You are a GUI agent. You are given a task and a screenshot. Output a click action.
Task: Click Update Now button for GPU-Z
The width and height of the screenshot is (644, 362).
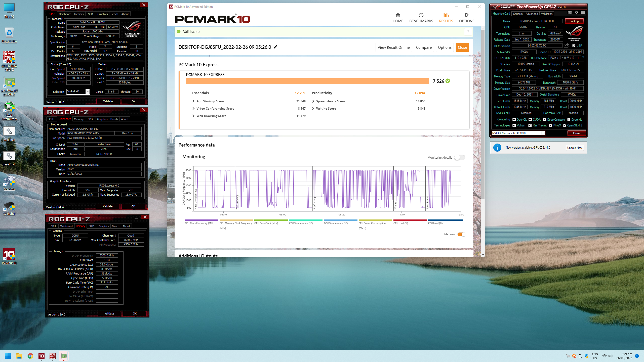575,148
